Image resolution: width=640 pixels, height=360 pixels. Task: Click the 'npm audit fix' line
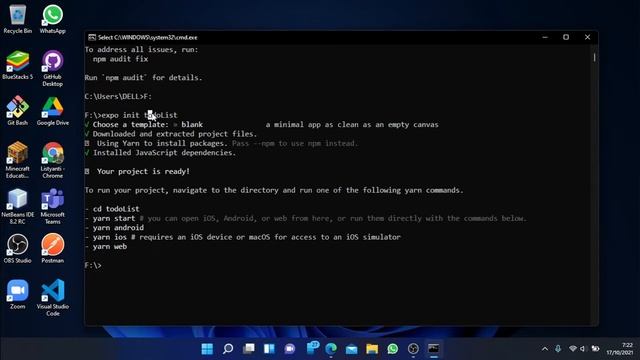click(x=120, y=59)
